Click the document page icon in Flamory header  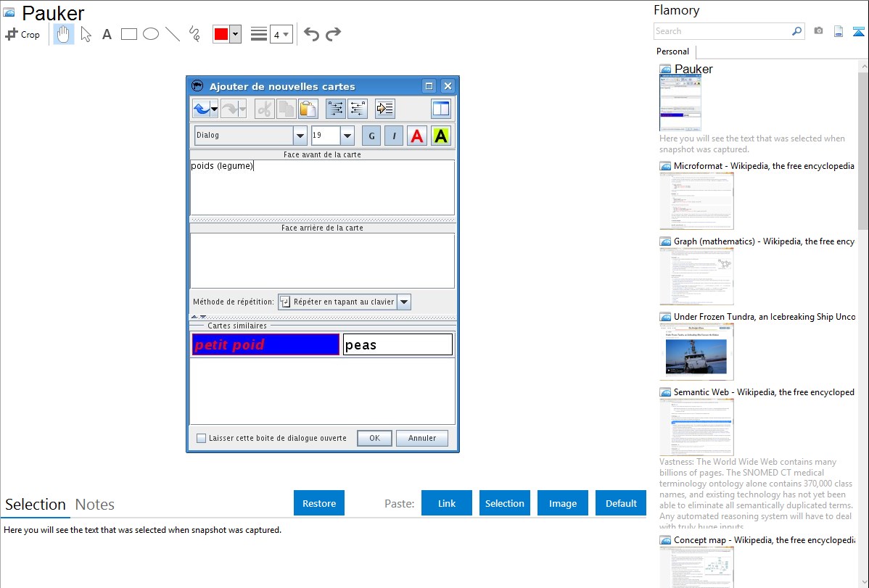pyautogui.click(x=839, y=31)
